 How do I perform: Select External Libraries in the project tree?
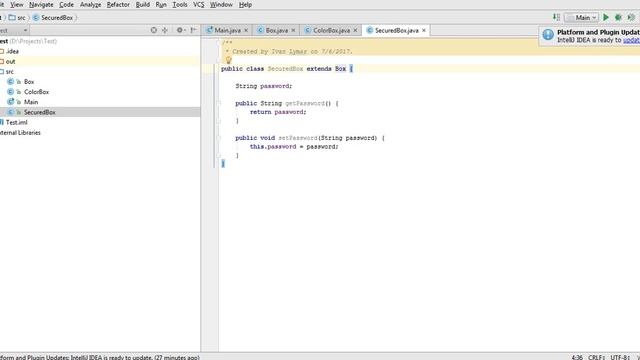tap(20, 133)
